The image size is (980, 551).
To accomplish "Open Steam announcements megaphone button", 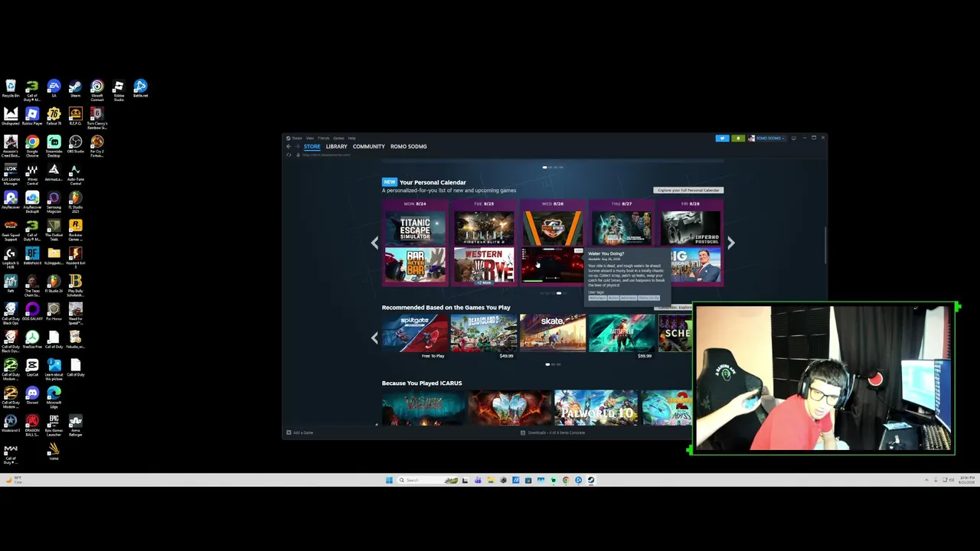I will (722, 139).
